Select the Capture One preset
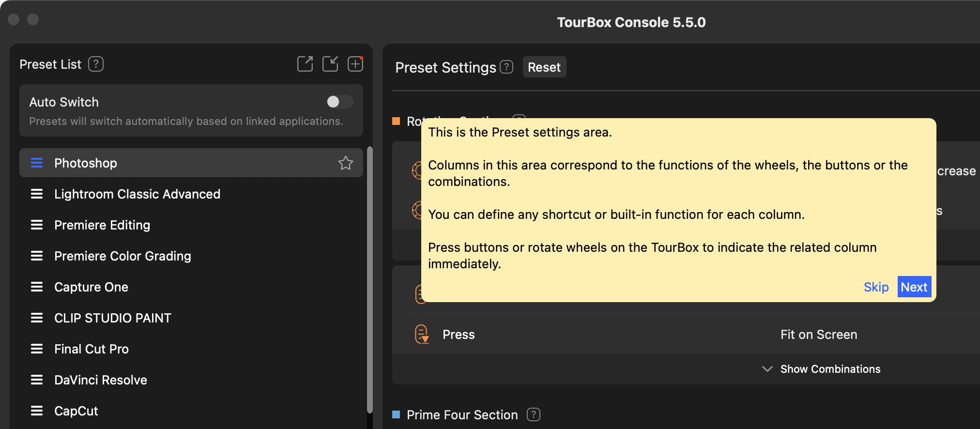980x429 pixels. [x=91, y=287]
